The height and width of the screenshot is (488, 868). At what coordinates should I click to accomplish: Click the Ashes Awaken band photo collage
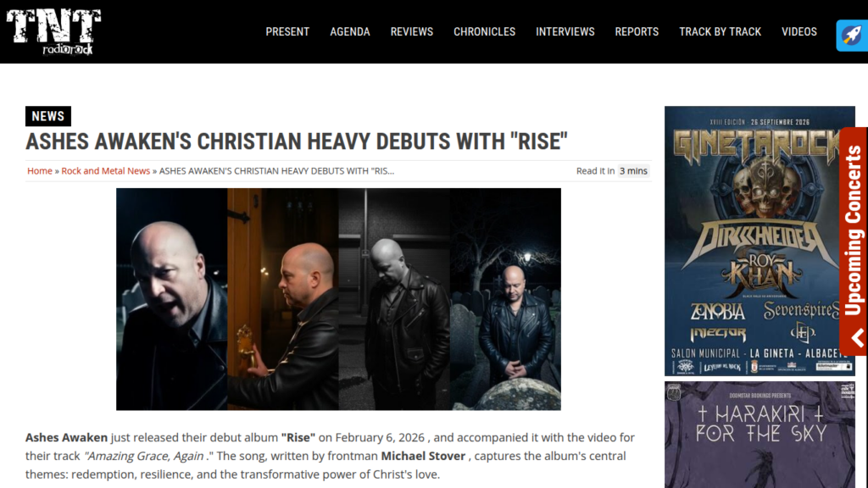(338, 299)
